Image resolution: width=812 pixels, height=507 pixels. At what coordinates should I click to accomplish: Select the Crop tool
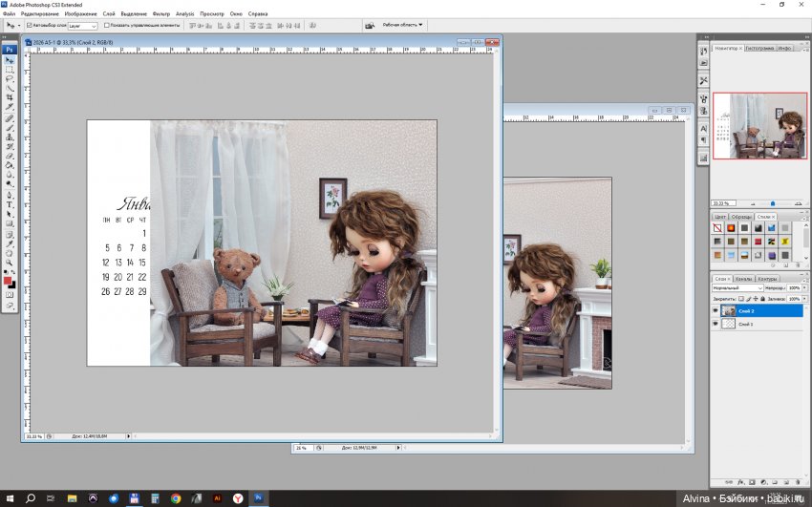[10, 97]
